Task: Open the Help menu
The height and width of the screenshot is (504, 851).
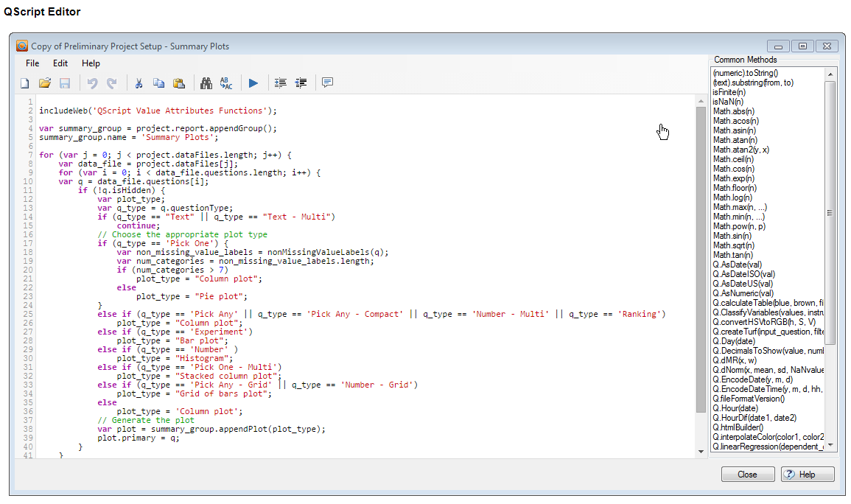Action: [x=91, y=63]
